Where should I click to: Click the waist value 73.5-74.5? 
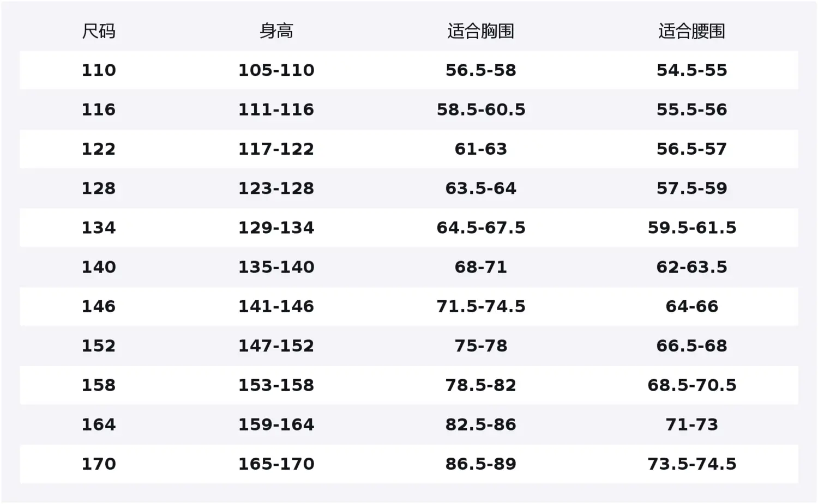(691, 464)
